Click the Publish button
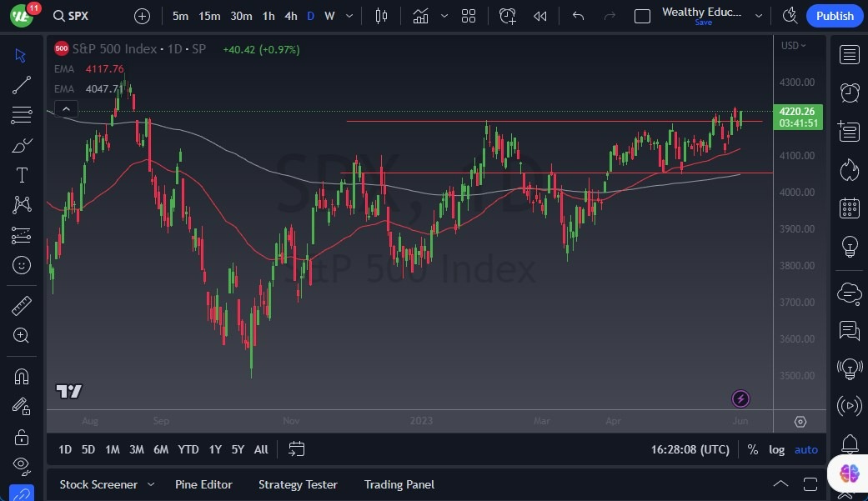 coord(834,15)
